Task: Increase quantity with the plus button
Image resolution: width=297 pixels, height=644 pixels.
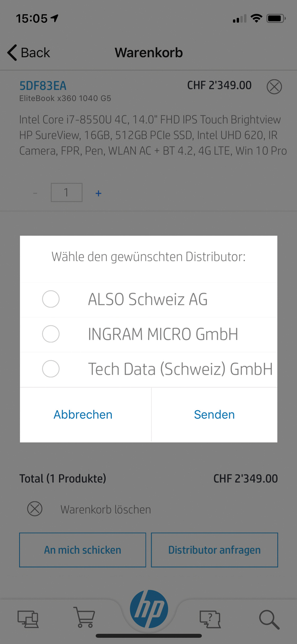Action: [x=98, y=193]
